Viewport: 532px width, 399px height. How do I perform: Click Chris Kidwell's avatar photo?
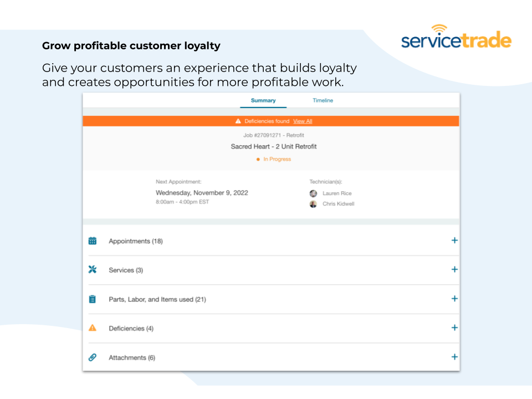pyautogui.click(x=313, y=204)
